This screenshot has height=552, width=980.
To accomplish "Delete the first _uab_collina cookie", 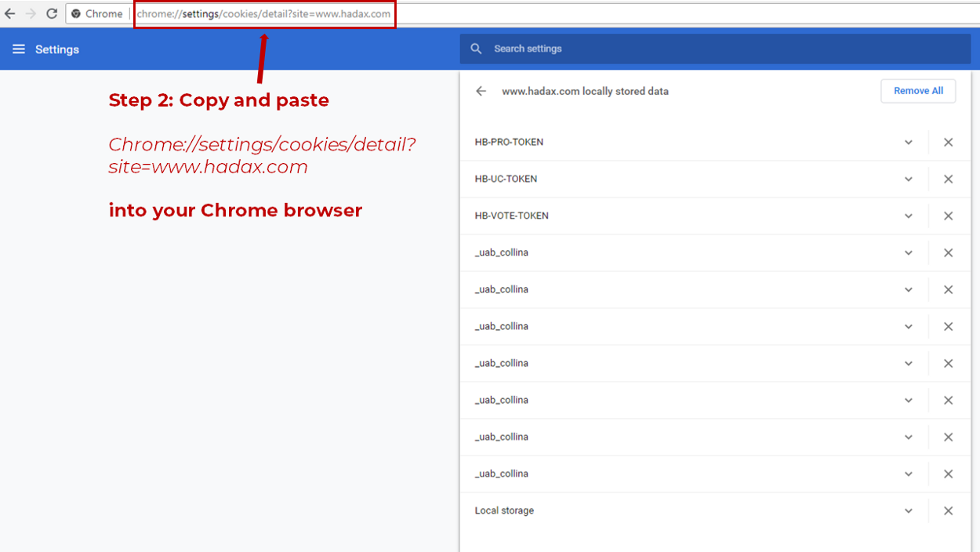I will pos(948,253).
